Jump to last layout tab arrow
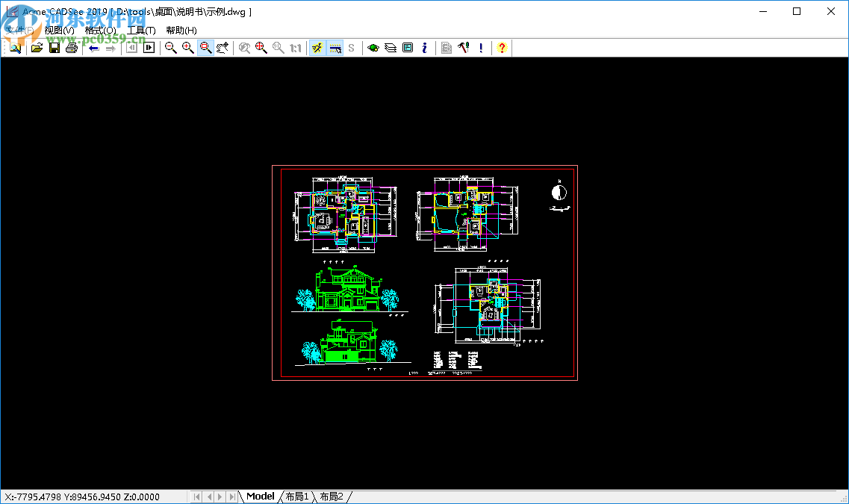Screen dimensions: 849x504 point(231,497)
